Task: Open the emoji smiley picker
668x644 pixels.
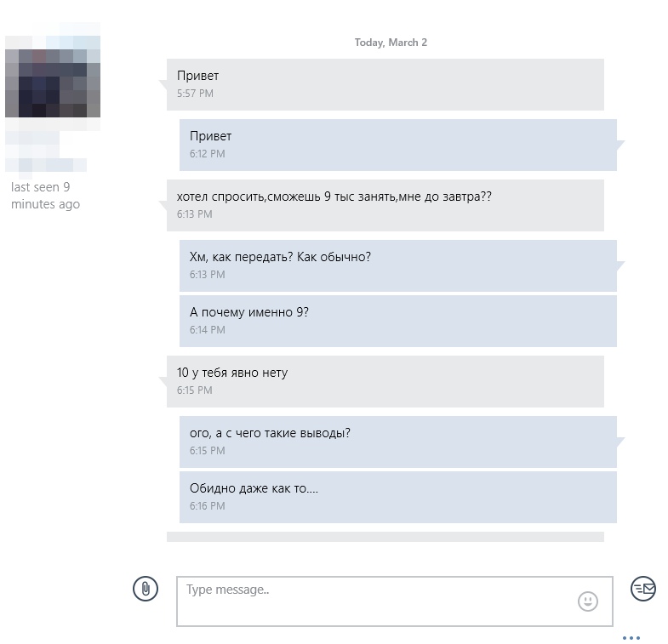Action: click(x=587, y=601)
